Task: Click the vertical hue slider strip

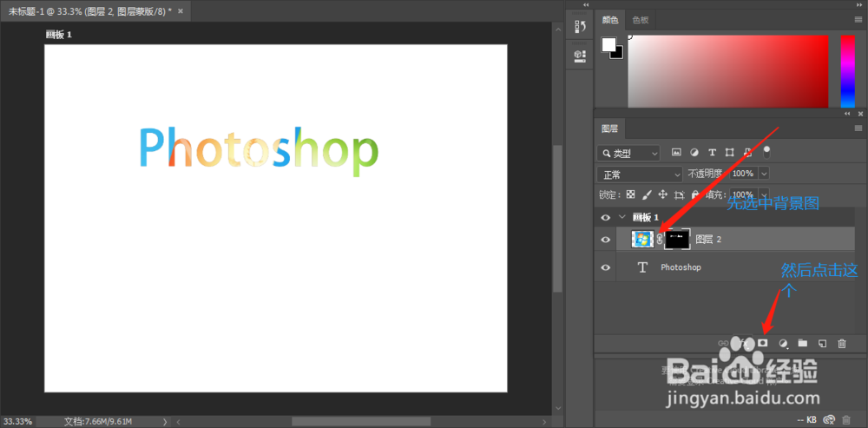Action: pos(847,71)
